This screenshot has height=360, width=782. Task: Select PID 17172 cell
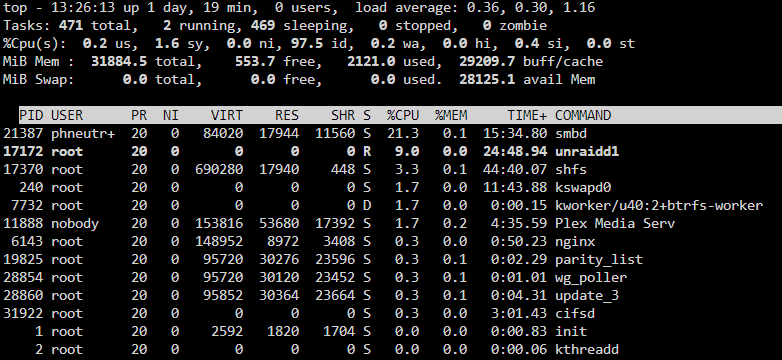click(x=23, y=152)
